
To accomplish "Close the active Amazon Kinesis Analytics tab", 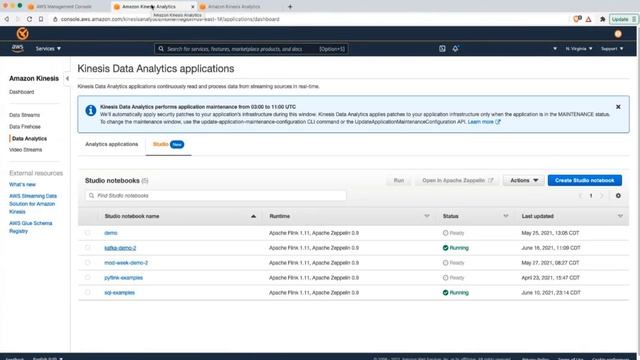I will point(193,7).
